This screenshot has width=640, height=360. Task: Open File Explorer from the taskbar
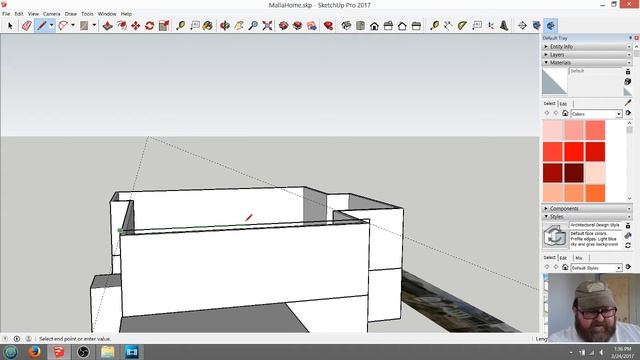(108, 352)
